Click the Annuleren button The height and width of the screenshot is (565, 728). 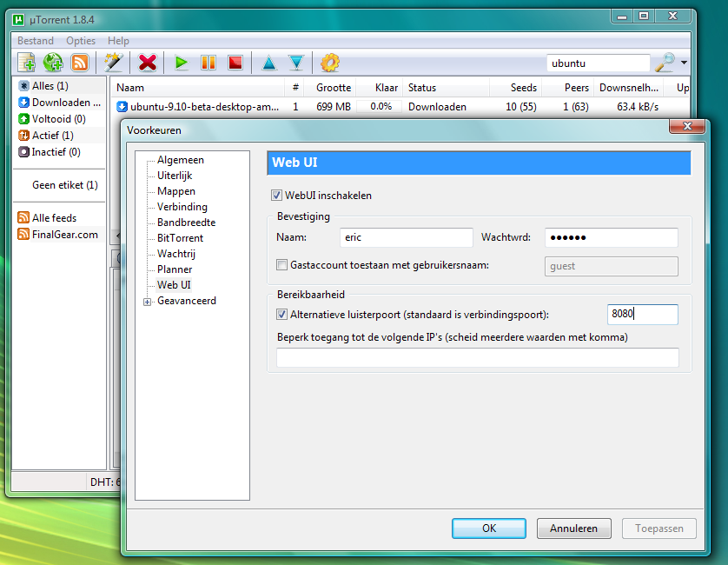[574, 528]
